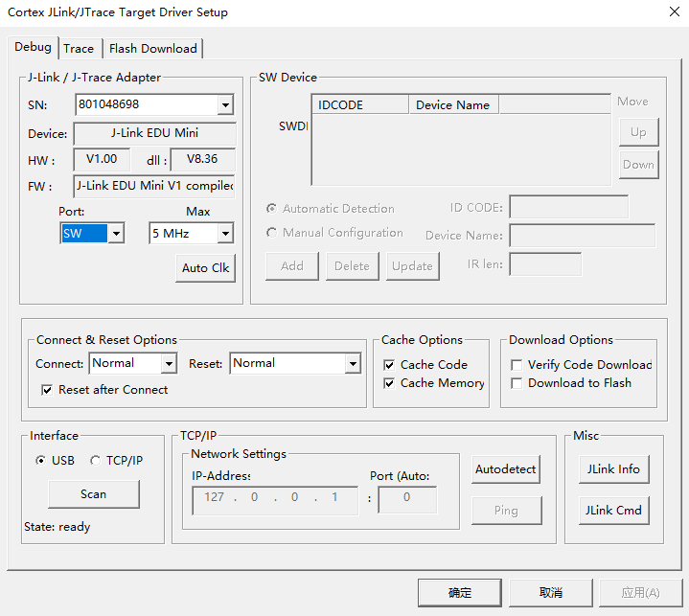Click the Move Down button
Image resolution: width=689 pixels, height=616 pixels.
[639, 165]
